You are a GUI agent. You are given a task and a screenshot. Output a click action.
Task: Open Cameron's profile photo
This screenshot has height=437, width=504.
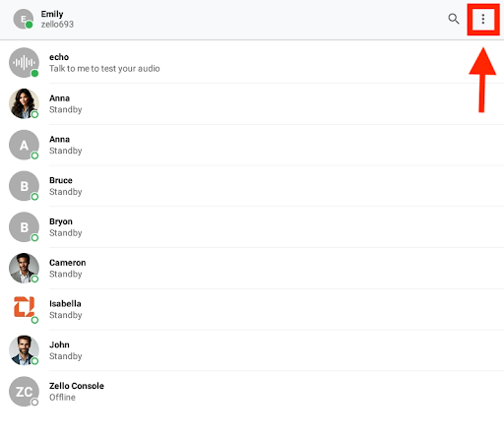tap(24, 268)
